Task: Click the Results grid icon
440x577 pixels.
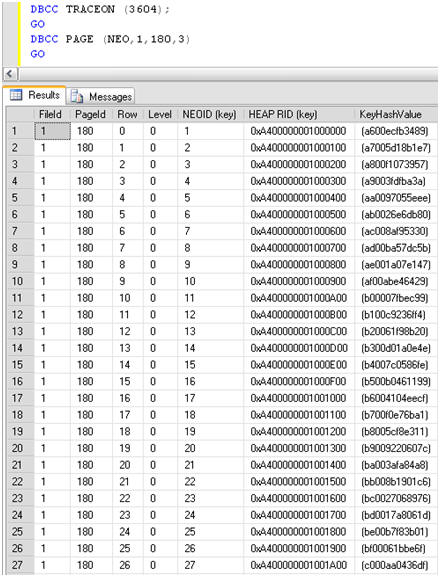Action: coord(16,95)
